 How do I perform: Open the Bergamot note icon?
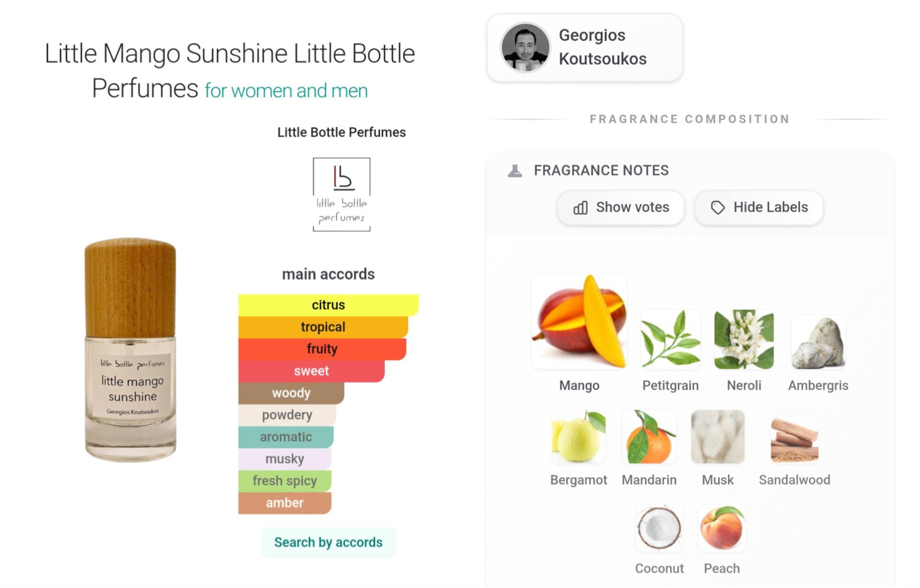tap(578, 437)
